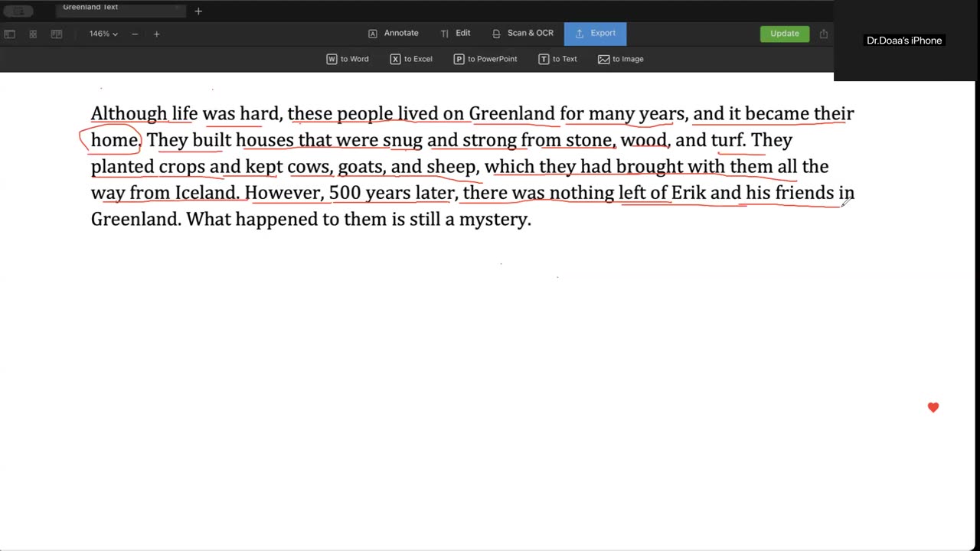Click the word "turf" in second line
The width and height of the screenshot is (980, 551).
click(727, 140)
